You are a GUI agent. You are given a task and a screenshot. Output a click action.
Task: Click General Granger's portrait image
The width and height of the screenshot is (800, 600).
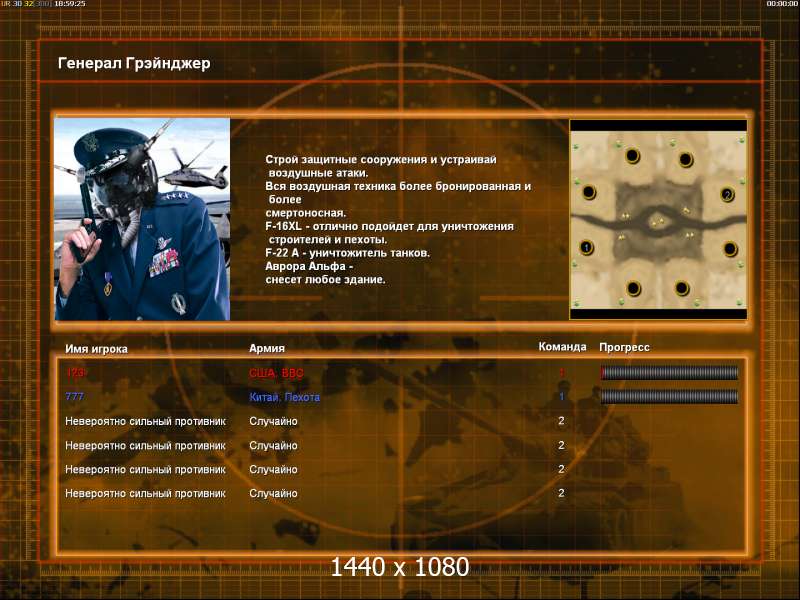pyautogui.click(x=142, y=219)
